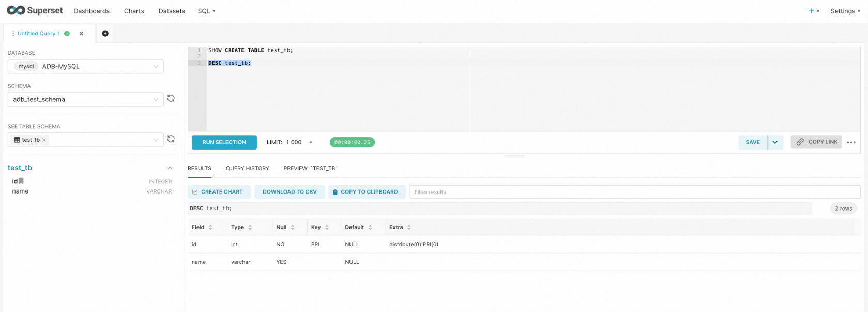Close the Untitled Query 1 tab

pyautogui.click(x=81, y=34)
